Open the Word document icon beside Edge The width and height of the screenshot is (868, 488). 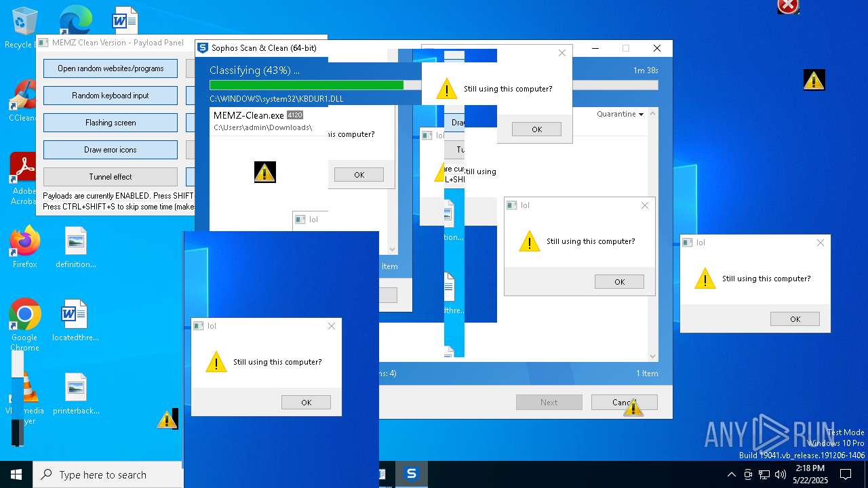coord(125,20)
